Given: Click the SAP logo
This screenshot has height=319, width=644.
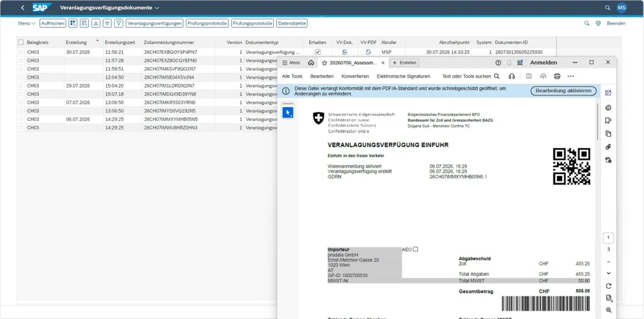Looking at the screenshot, I should point(43,8).
